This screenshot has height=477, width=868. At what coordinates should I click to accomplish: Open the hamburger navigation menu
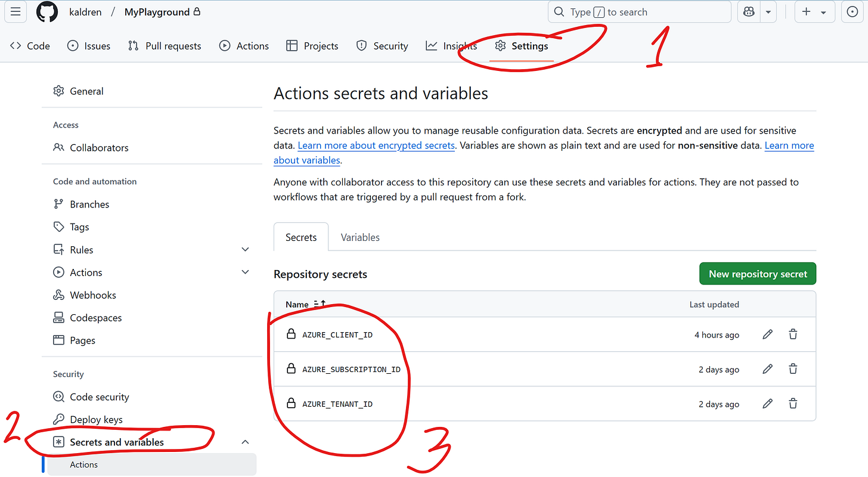pos(15,12)
